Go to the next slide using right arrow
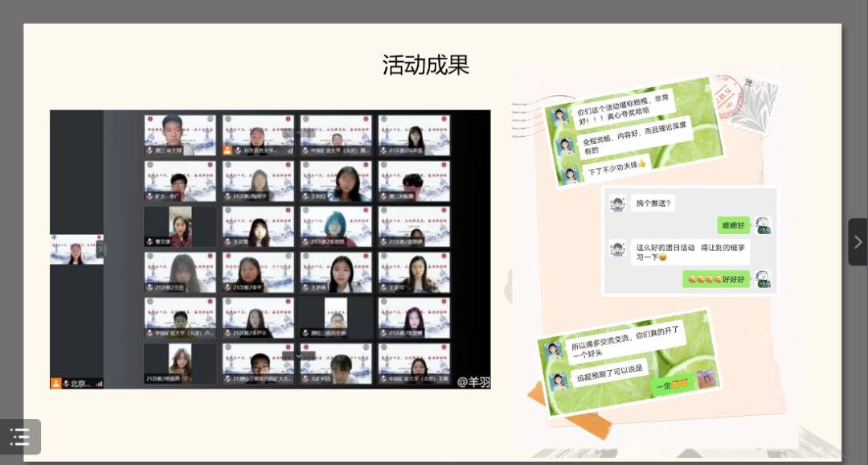 pos(857,242)
